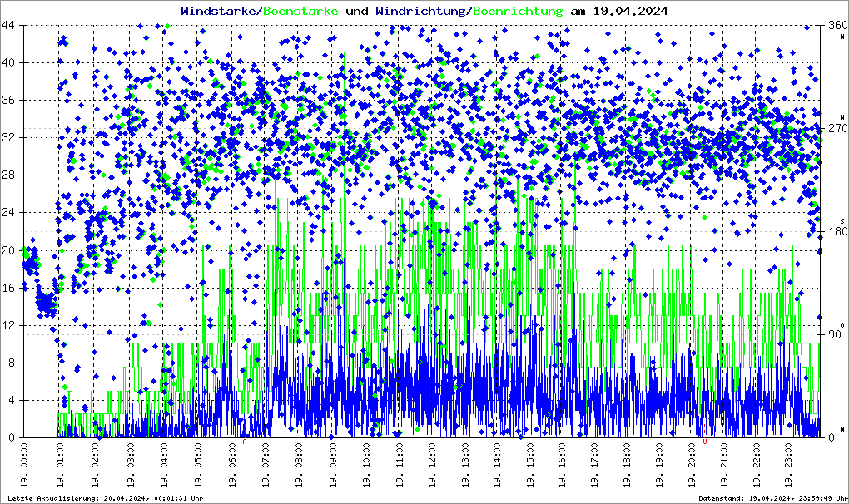Click the 'Boenrichtung' green title word
Screen dimensions: 849x504
coord(517,11)
